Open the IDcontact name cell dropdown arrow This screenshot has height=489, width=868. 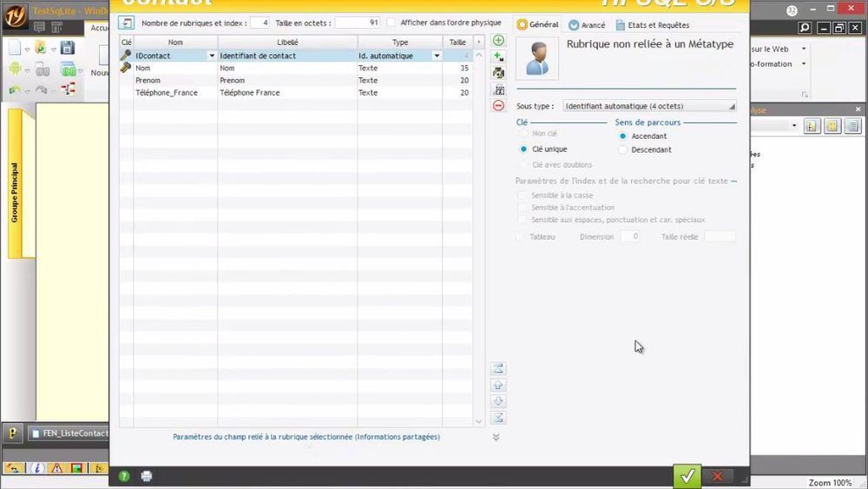[212, 56]
